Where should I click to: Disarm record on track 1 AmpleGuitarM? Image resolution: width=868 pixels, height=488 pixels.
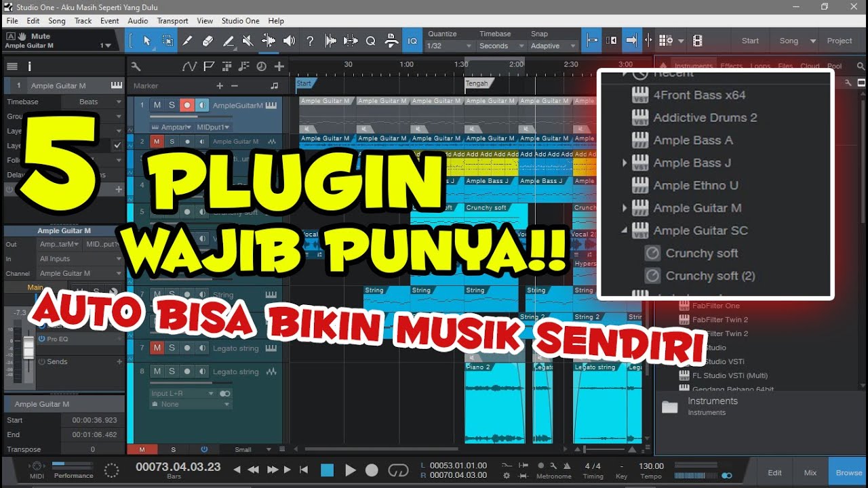(x=186, y=105)
